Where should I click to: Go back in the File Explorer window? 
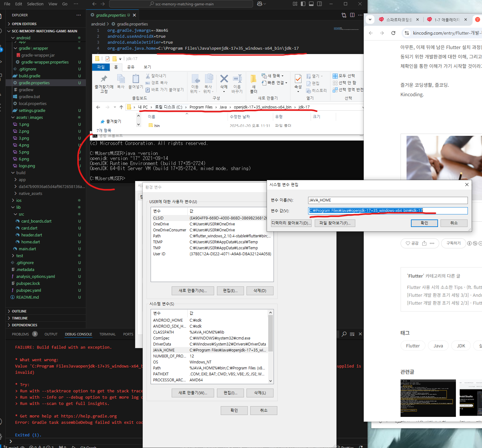[98, 107]
